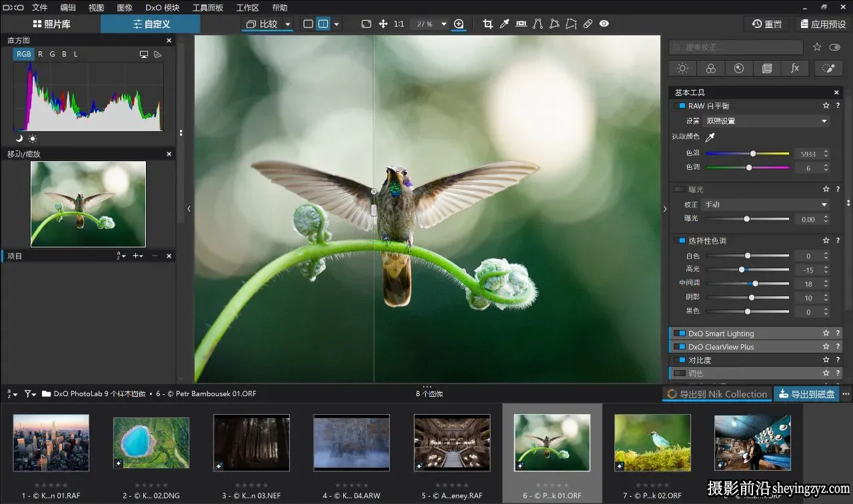Viewport: 853px width, 504px height.
Task: Toggle show-only-active-corrections switch
Action: (835, 47)
